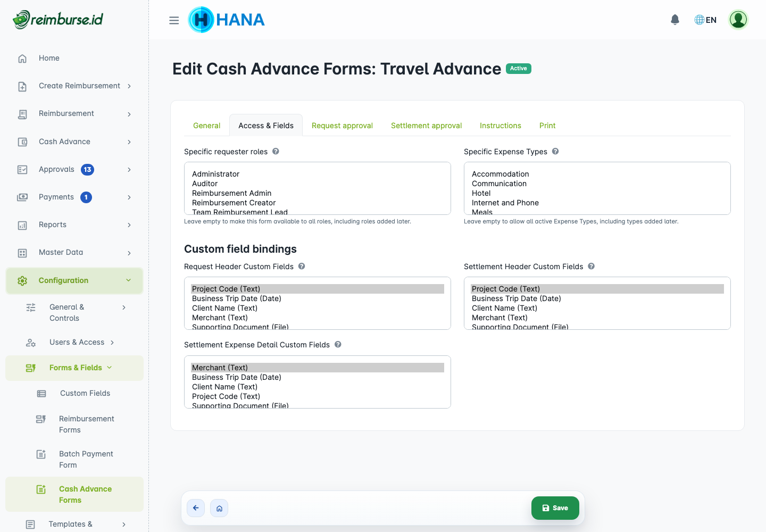
Task: Select Client Name in Settlement Header
Action: [x=597, y=308]
